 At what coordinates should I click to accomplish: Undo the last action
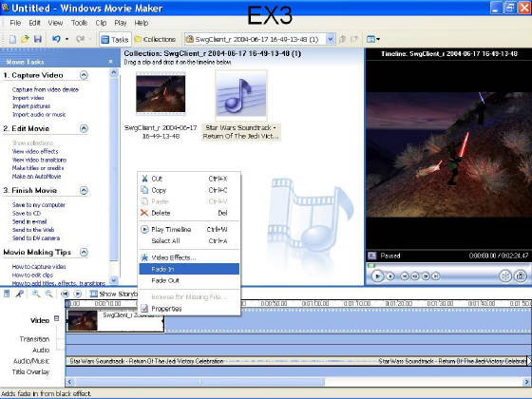[x=56, y=39]
